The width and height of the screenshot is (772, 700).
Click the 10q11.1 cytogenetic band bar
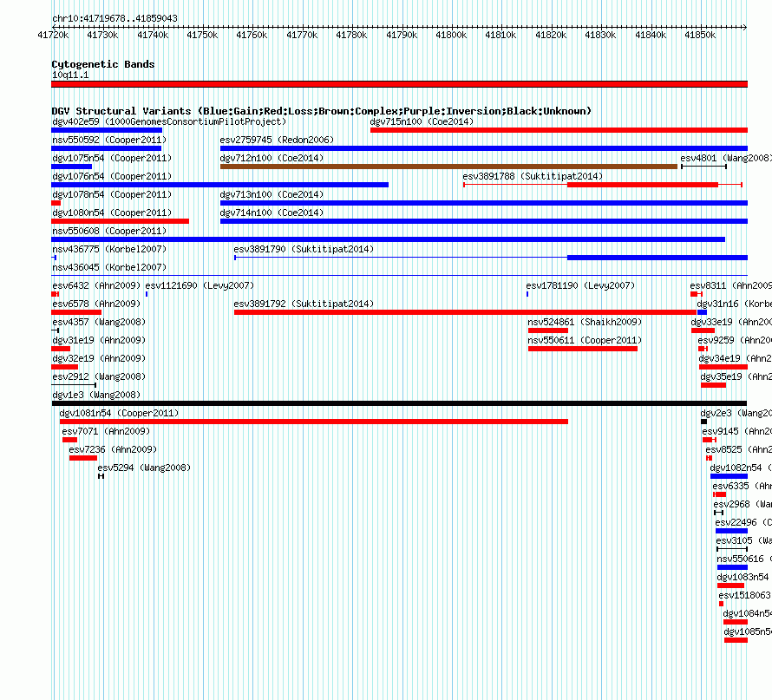pos(399,84)
